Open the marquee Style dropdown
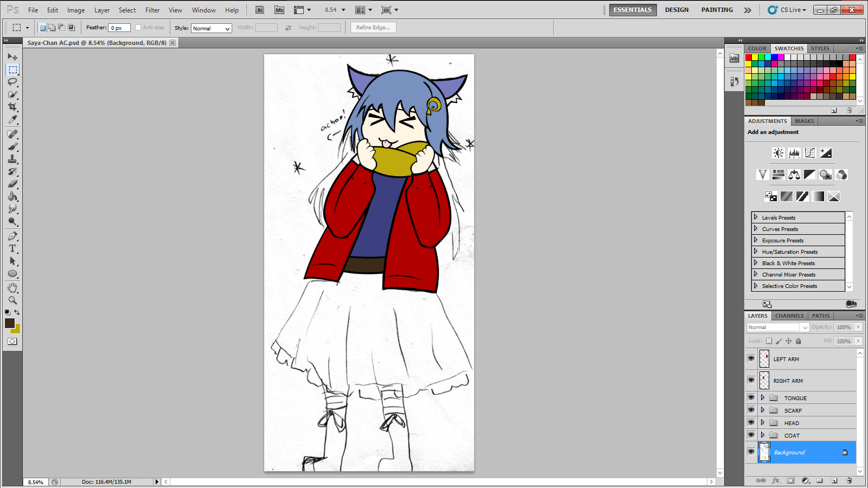 [x=212, y=28]
